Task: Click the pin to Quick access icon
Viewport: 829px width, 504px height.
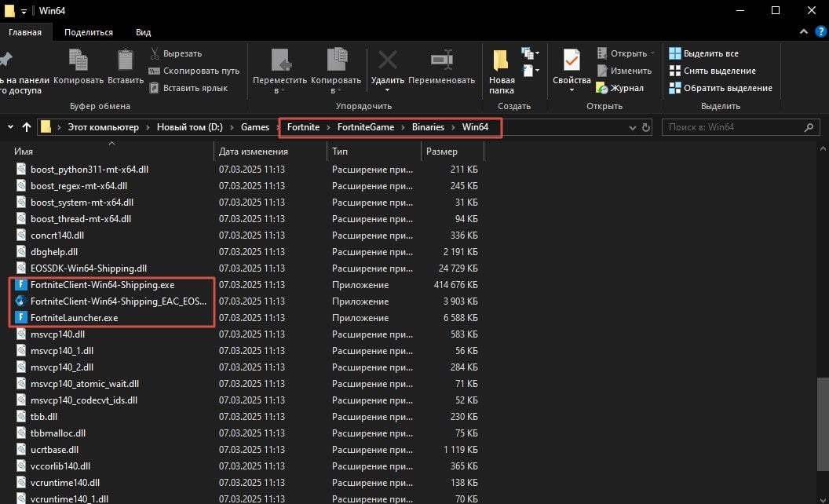Action: point(5,60)
